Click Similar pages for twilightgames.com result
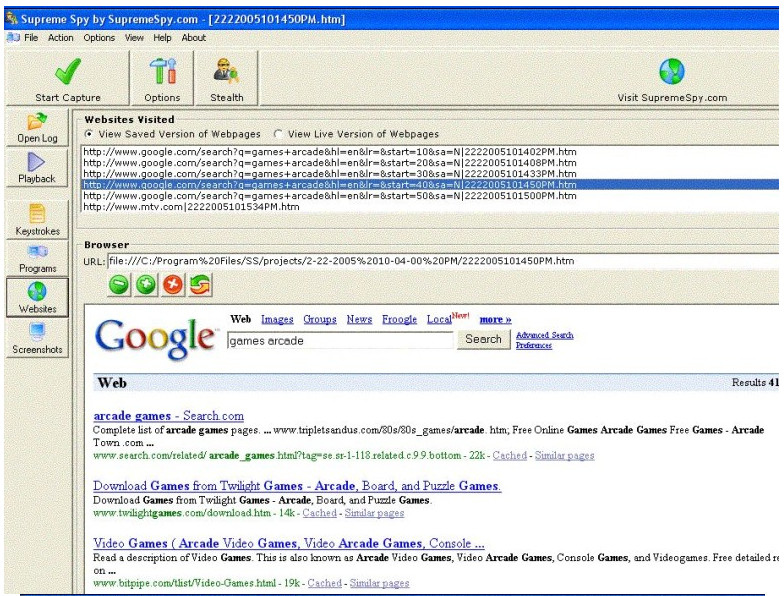The width and height of the screenshot is (784, 596). click(x=374, y=513)
